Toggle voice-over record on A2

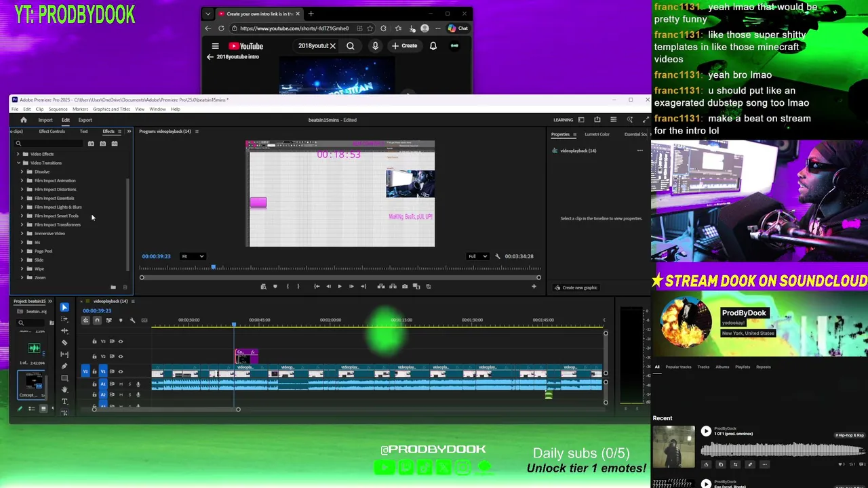pyautogui.click(x=138, y=394)
